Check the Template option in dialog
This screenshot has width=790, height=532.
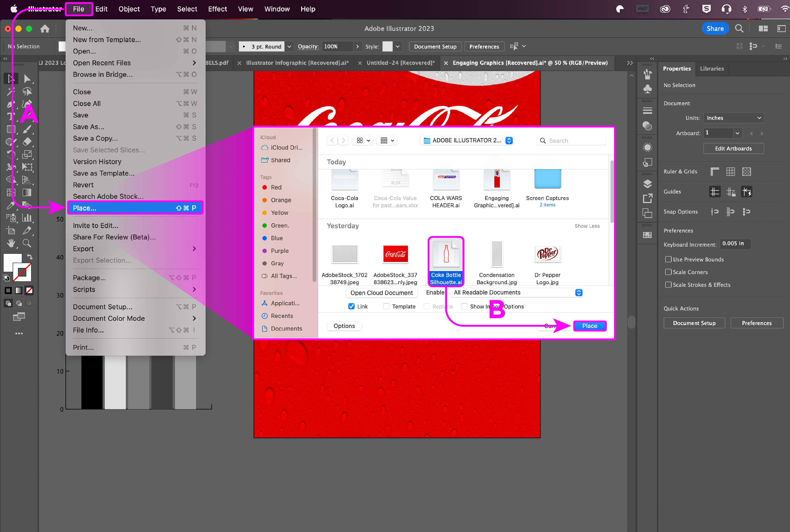pyautogui.click(x=386, y=306)
